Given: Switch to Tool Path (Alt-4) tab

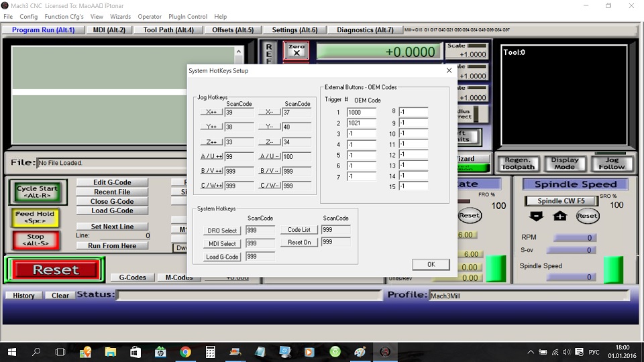Looking at the screenshot, I should pos(168,30).
